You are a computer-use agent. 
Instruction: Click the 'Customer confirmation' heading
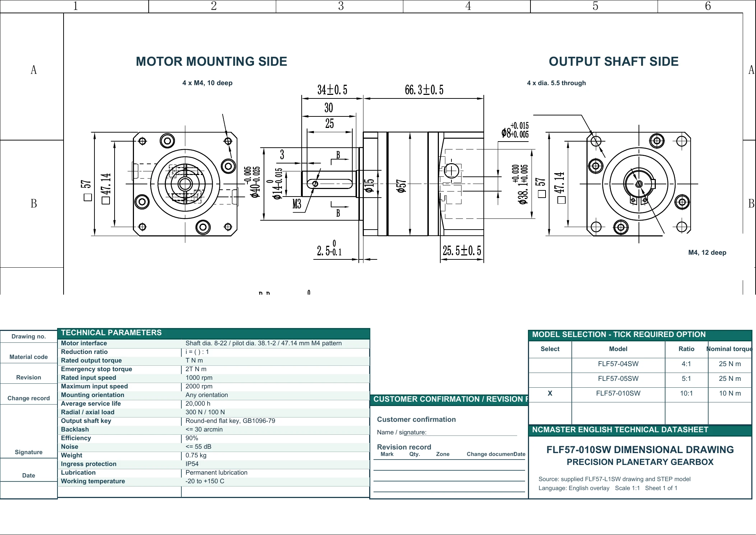pyautogui.click(x=416, y=420)
